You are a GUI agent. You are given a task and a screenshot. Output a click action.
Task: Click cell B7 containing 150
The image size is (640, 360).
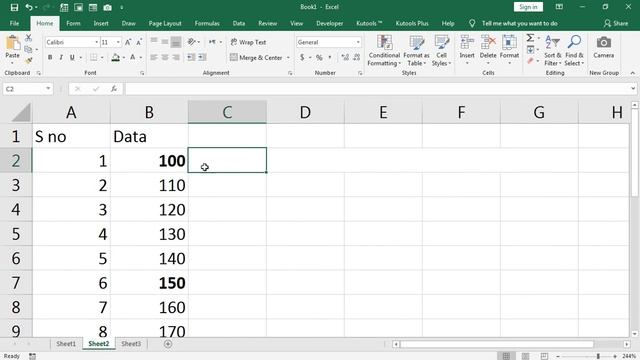pos(149,283)
